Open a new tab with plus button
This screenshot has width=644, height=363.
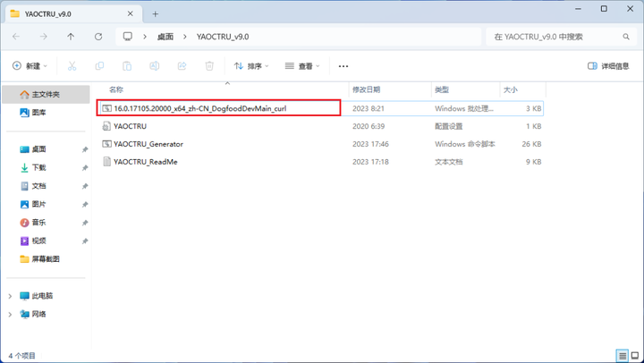156,14
